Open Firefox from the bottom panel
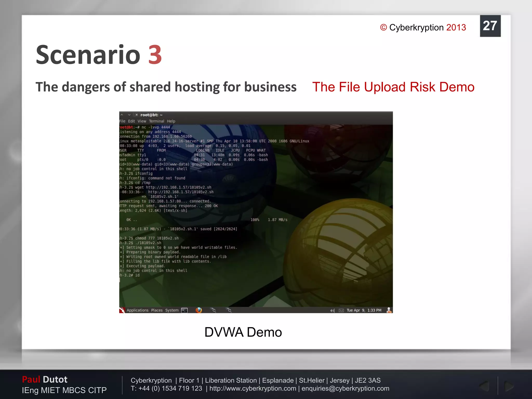The width and height of the screenshot is (532, 399). click(199, 310)
